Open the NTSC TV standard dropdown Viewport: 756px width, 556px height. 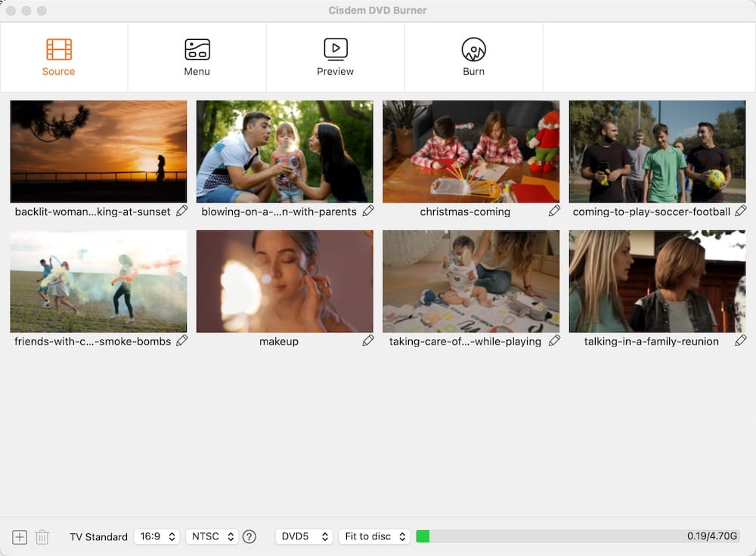[212, 536]
